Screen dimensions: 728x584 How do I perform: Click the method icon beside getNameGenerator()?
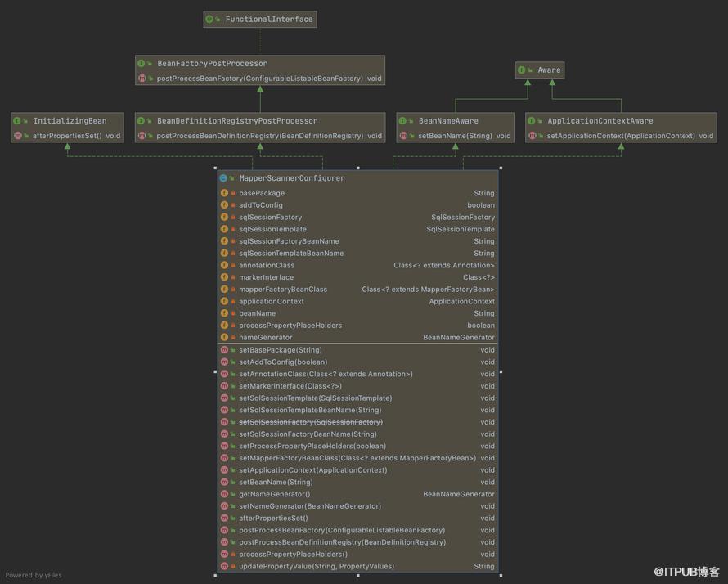(x=224, y=494)
